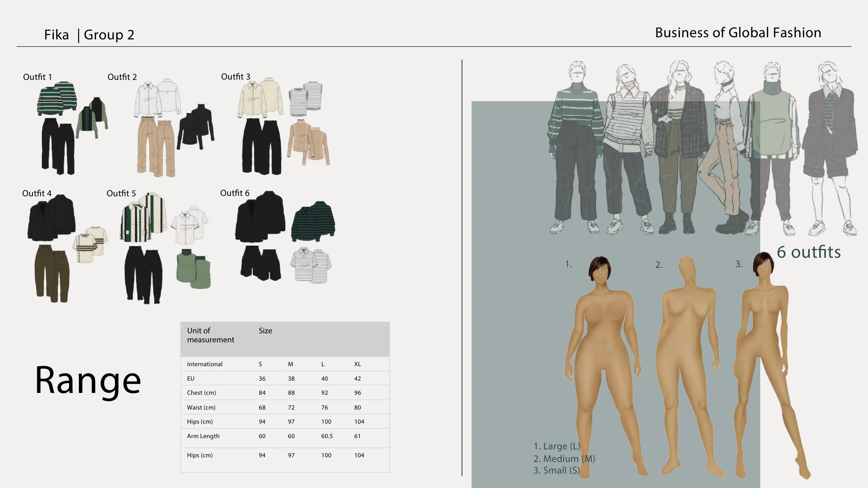Select the "Group 2" header text

pos(109,35)
